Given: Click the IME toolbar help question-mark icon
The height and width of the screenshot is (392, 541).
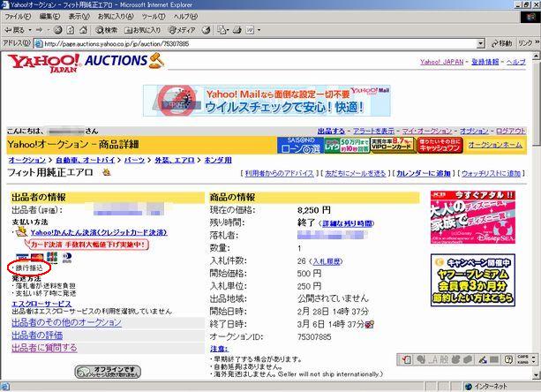Looking at the screenshot, I should point(508,359).
